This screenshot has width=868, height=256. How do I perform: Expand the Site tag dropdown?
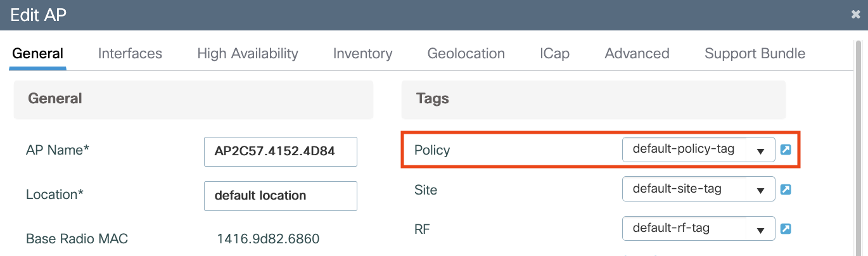click(698, 189)
